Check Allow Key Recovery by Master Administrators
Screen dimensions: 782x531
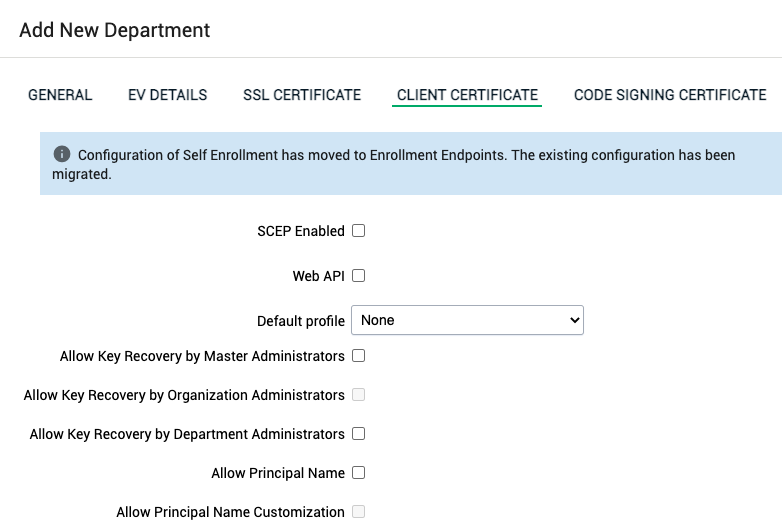pos(358,356)
